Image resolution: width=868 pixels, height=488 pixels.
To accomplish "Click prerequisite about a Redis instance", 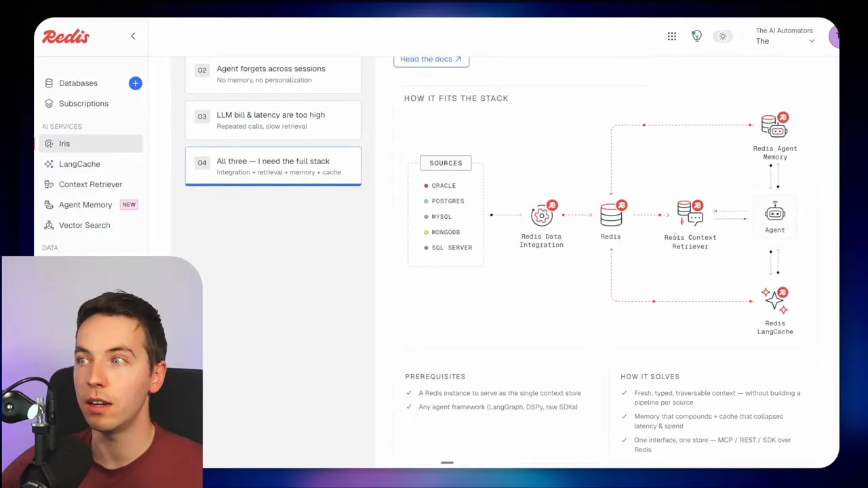I will tap(500, 393).
